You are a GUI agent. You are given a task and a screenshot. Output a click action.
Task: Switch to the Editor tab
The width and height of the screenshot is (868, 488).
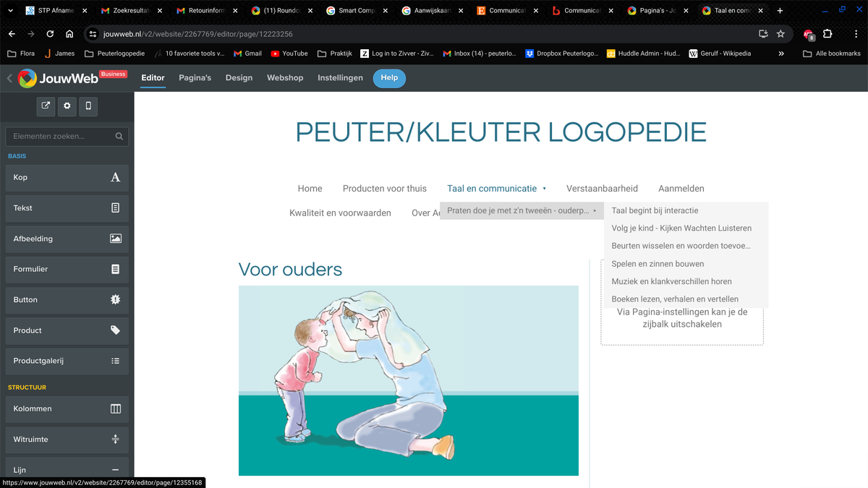153,78
